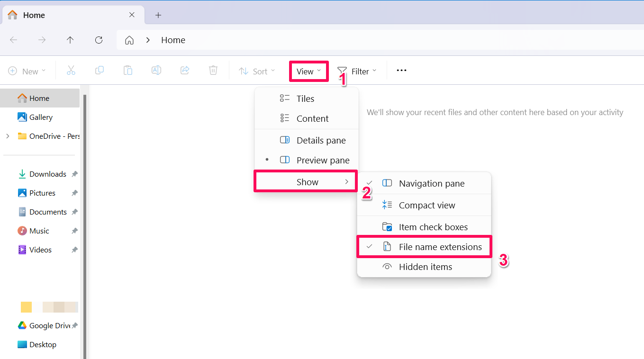Select the Preview pane option

307,160
